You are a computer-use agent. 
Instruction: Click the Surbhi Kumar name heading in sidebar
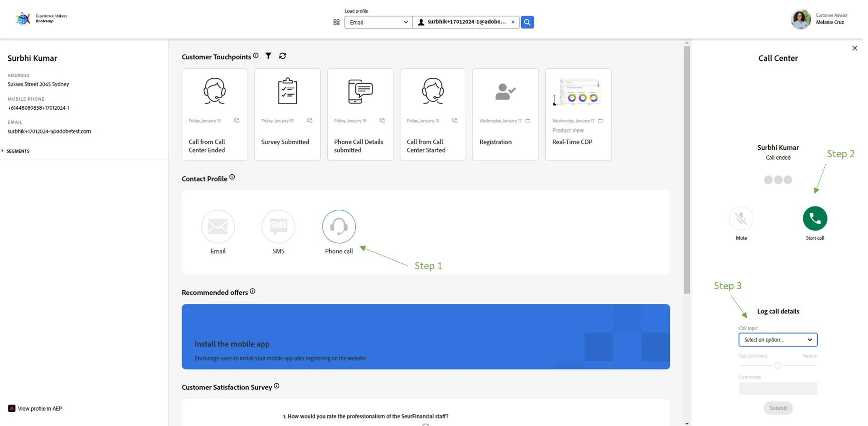[32, 58]
